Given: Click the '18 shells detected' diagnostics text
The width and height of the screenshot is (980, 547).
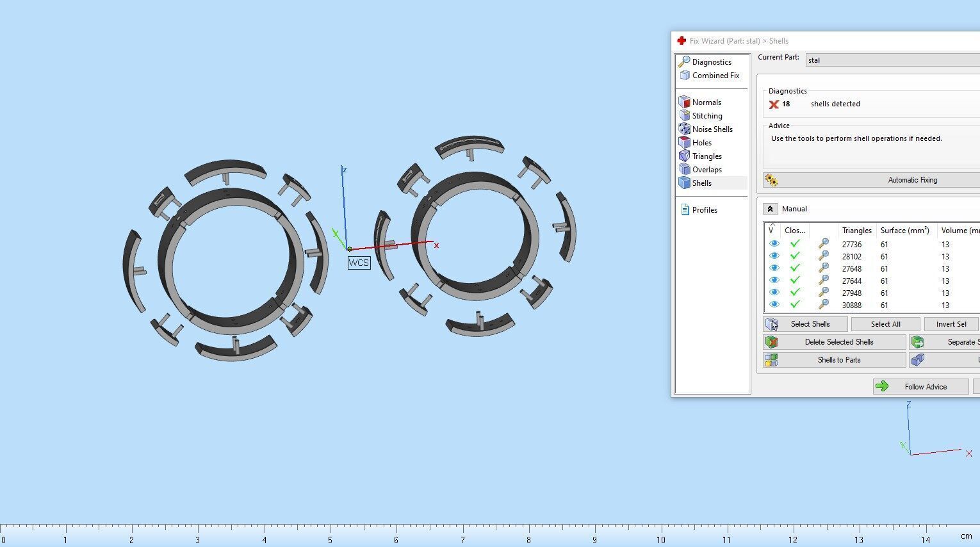Looking at the screenshot, I should tap(821, 104).
